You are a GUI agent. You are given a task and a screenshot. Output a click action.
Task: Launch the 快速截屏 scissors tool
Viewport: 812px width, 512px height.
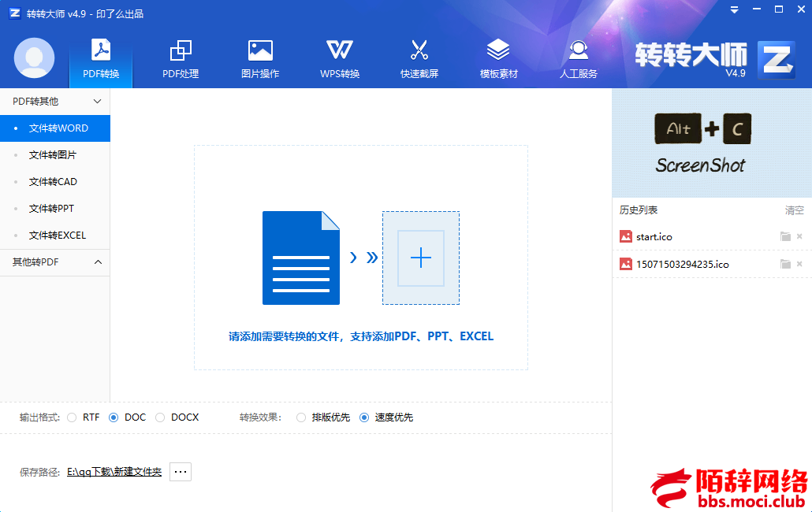[x=419, y=59]
